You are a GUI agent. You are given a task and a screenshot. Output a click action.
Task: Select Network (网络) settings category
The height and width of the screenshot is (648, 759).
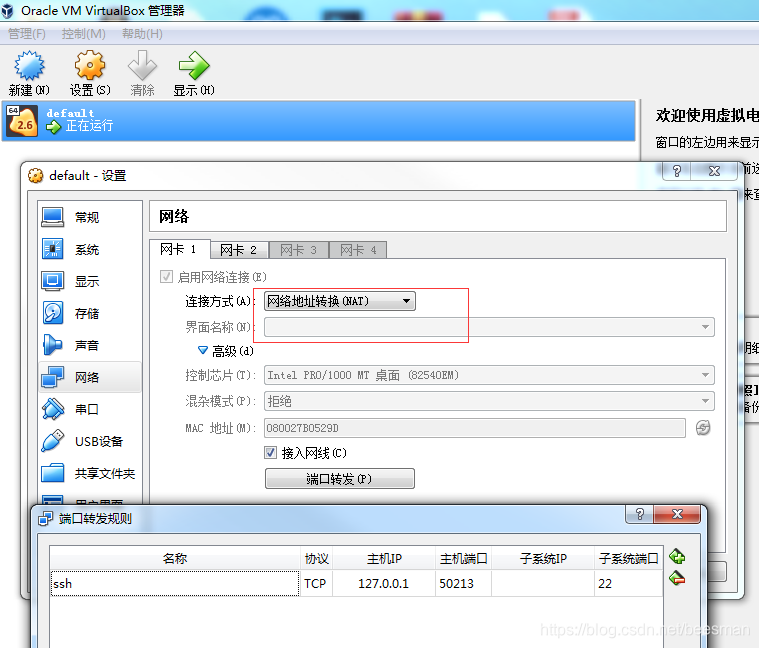click(90, 377)
